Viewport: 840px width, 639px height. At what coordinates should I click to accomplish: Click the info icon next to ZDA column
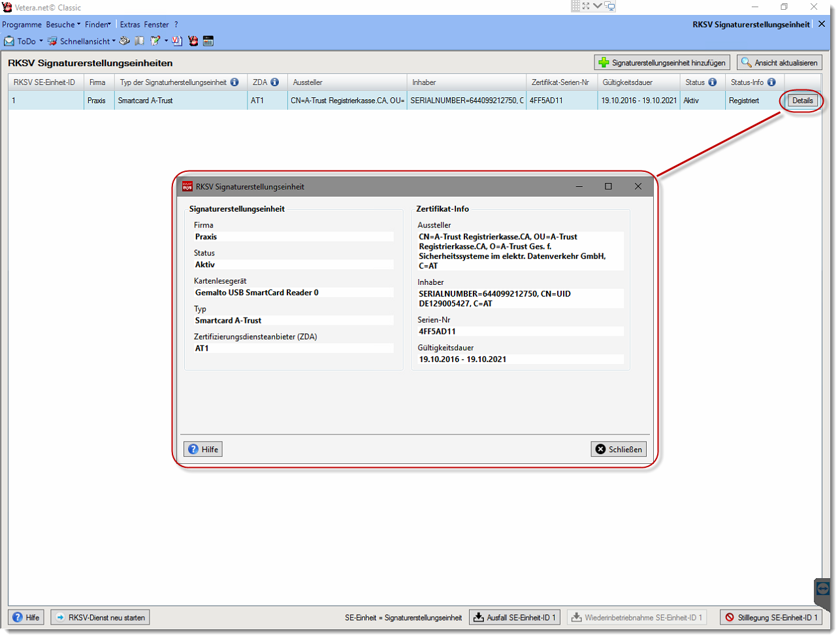pos(274,82)
